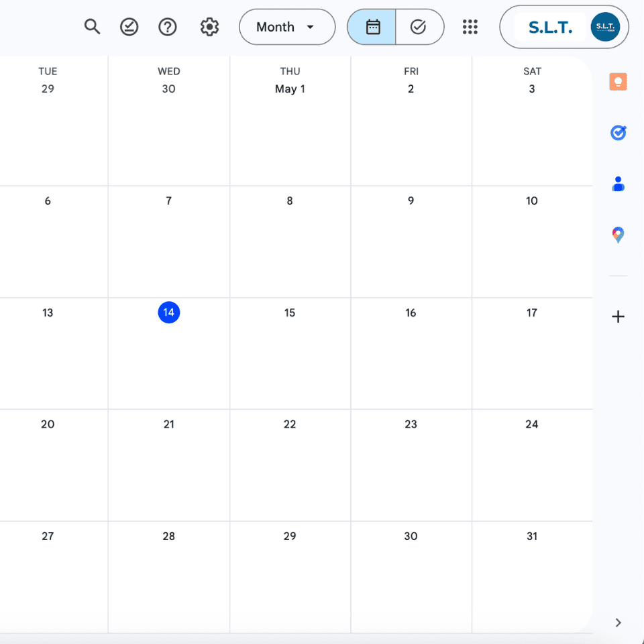Open date 9 in the calendar
This screenshot has height=644, width=644.
click(x=411, y=201)
